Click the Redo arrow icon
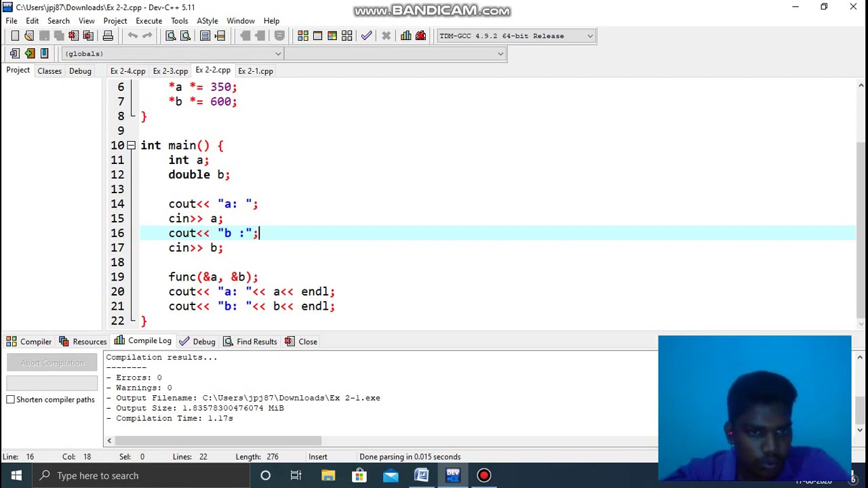This screenshot has width=868, height=488. 147,36
